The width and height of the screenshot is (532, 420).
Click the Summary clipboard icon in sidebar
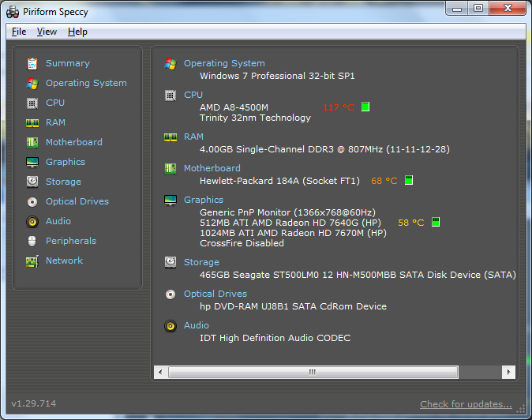click(x=32, y=63)
